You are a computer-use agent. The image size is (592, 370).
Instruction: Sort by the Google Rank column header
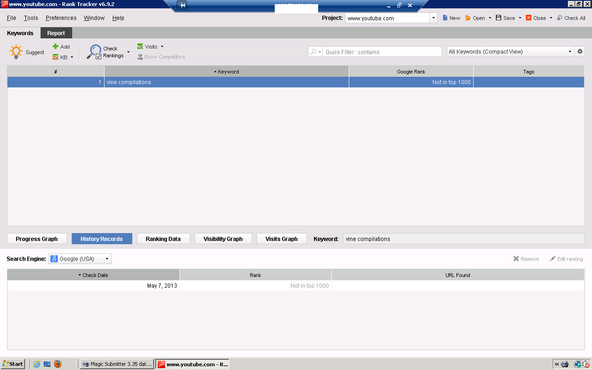[411, 71]
